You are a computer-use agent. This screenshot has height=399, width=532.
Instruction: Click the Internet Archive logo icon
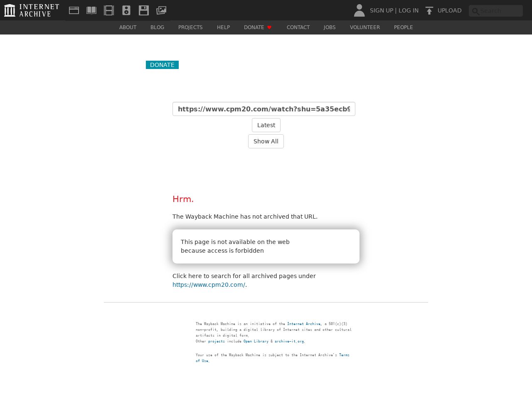10,10
